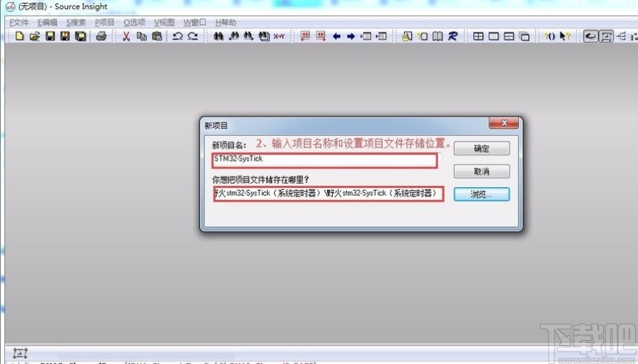Click the blue Go Forward arrow

[351, 36]
